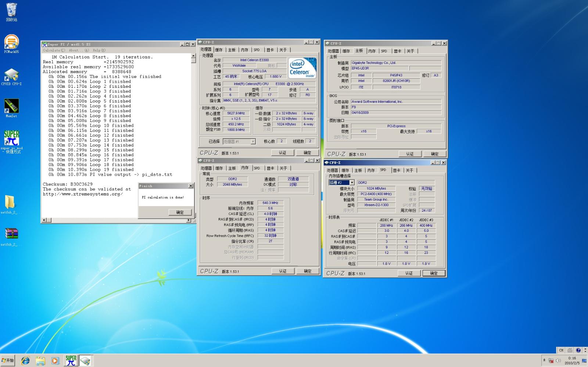The width and height of the screenshot is (588, 367).
Task: Click the 1.680 V core voltage field
Action: tap(276, 77)
